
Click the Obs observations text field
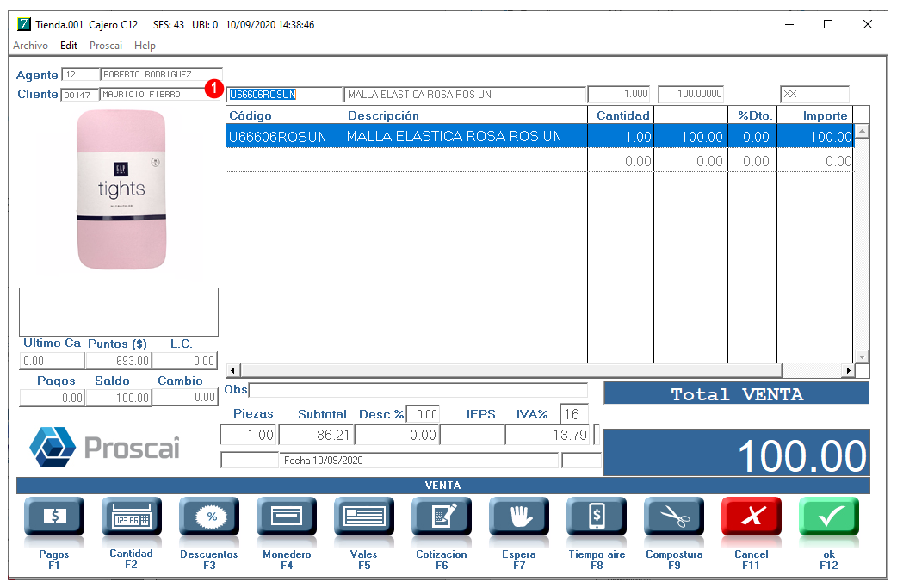pyautogui.click(x=418, y=390)
